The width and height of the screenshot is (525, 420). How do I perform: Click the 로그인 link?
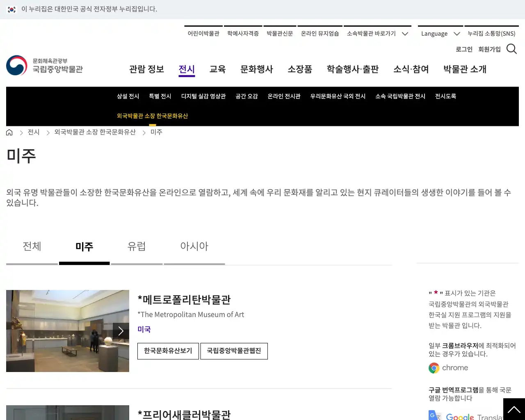pyautogui.click(x=464, y=49)
